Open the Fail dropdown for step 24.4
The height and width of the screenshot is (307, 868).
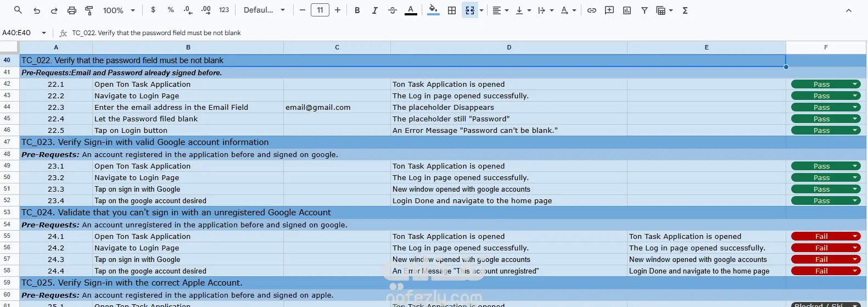[x=826, y=271]
